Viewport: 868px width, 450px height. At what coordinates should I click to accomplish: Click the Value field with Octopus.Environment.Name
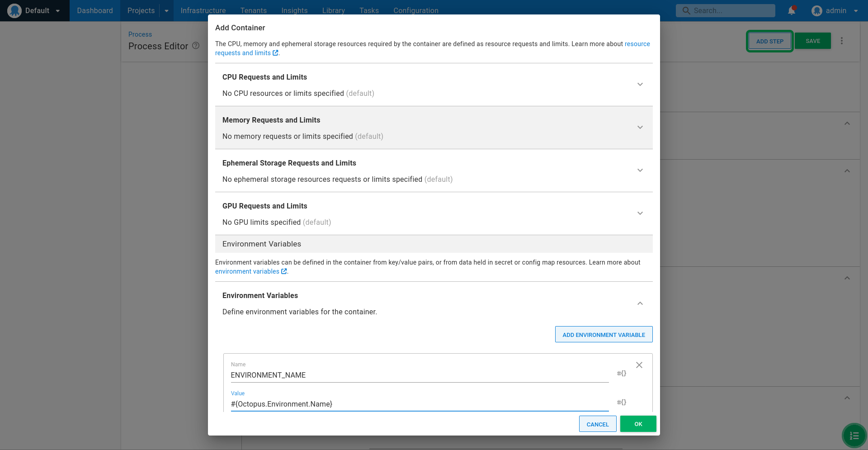click(420, 404)
